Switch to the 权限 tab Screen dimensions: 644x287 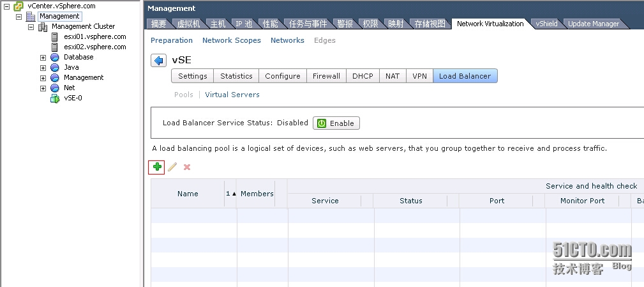pyautogui.click(x=370, y=24)
